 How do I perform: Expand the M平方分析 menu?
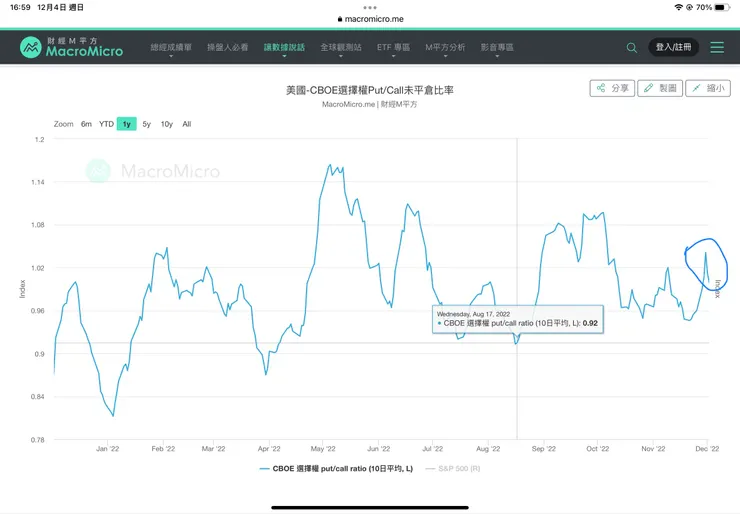click(x=445, y=48)
